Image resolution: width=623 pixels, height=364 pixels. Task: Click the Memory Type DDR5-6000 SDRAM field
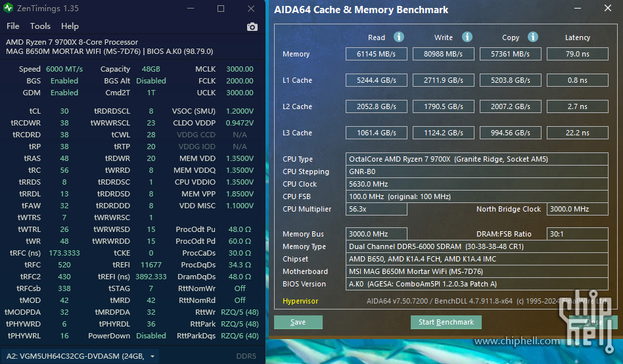click(x=477, y=246)
